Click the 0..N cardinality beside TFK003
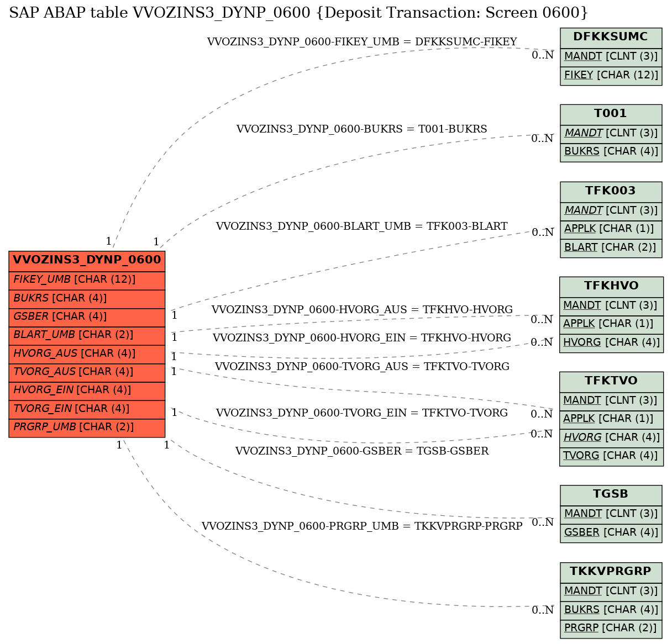 (543, 233)
